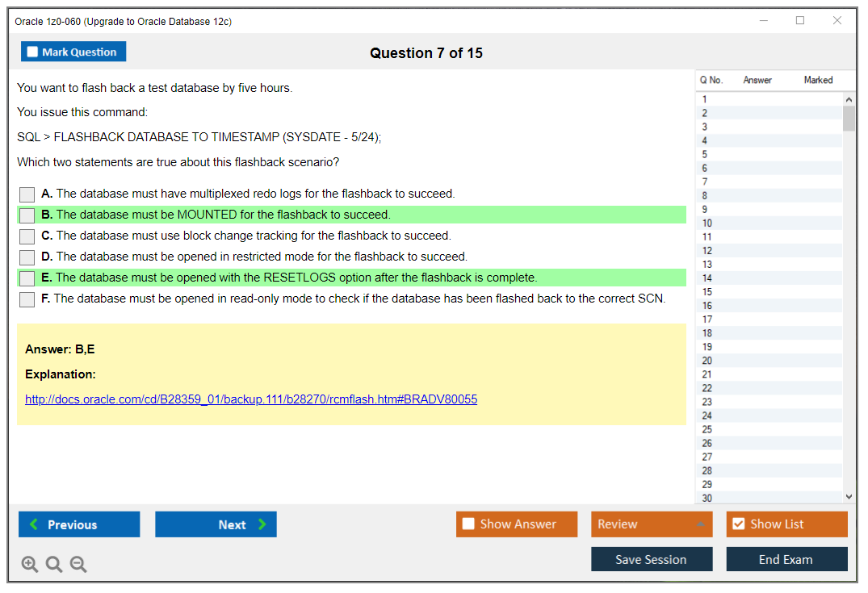
Task: Enable the Show Answer checkbox
Action: click(468, 524)
